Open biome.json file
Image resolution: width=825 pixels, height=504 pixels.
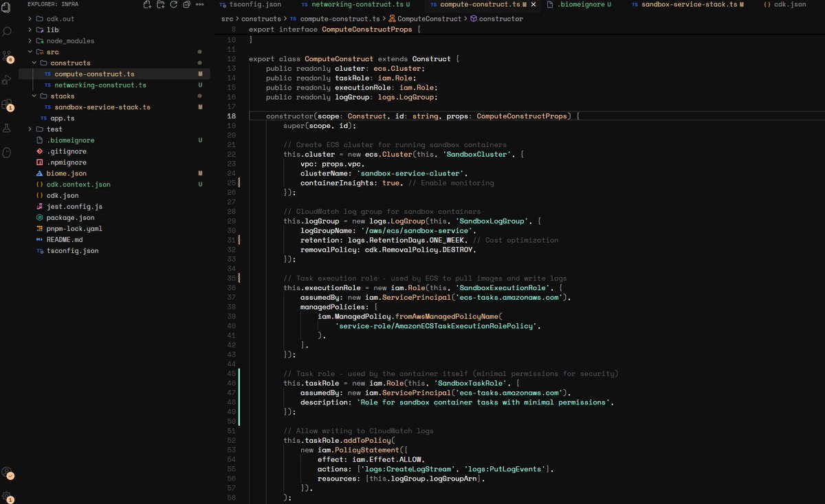click(114, 173)
